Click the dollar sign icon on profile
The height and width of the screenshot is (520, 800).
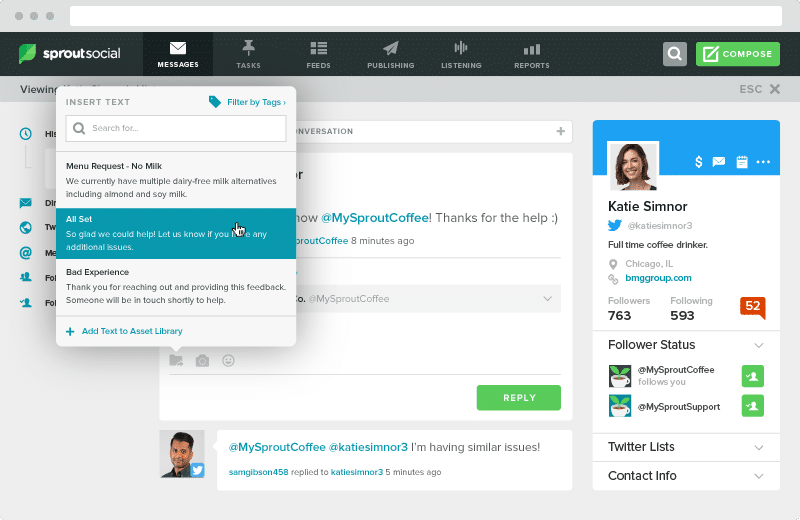pos(699,162)
